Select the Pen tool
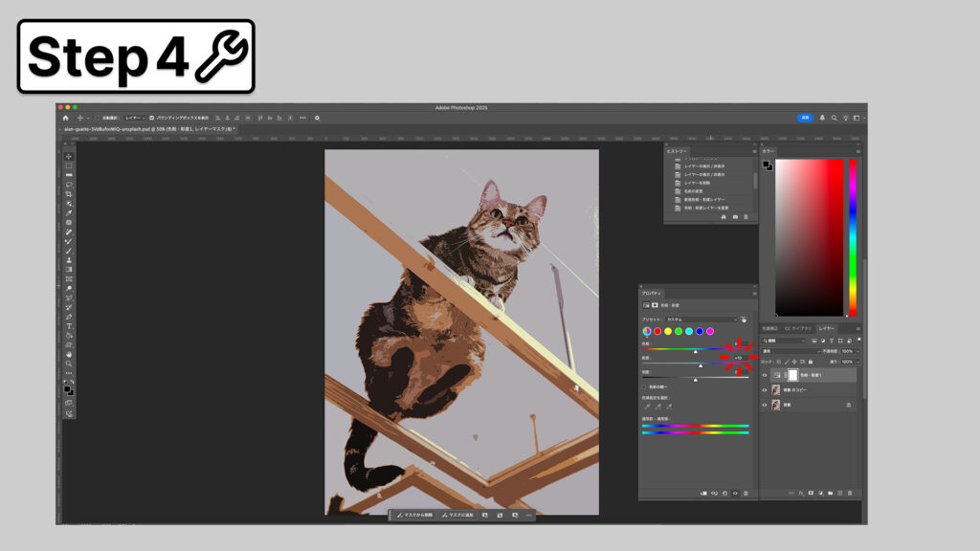 (x=69, y=317)
